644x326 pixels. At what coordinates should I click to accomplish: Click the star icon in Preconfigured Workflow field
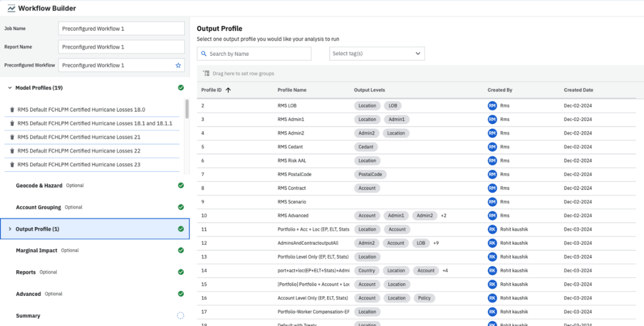(x=178, y=65)
